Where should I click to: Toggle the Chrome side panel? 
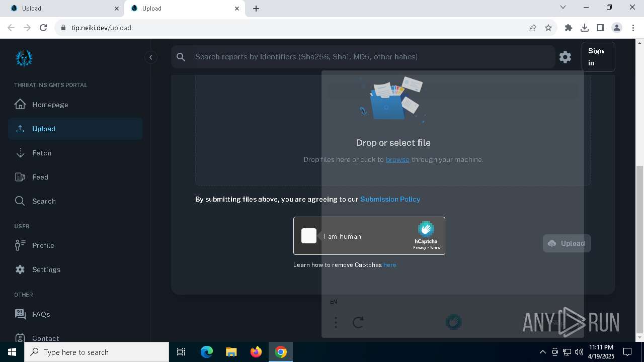pos(601,28)
